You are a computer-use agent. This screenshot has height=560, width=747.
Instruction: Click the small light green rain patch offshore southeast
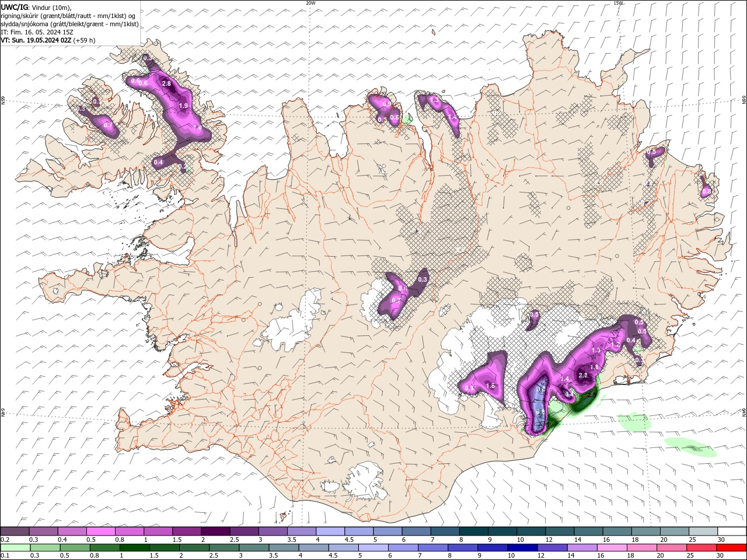tap(635, 421)
